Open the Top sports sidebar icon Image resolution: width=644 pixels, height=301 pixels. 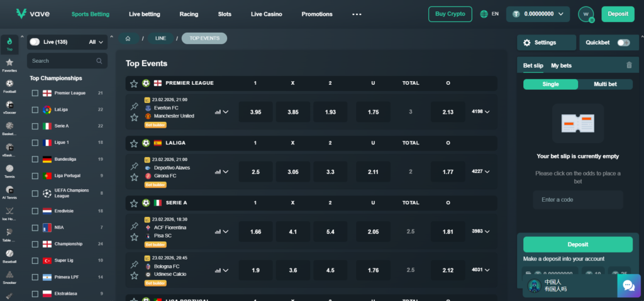(x=9, y=45)
